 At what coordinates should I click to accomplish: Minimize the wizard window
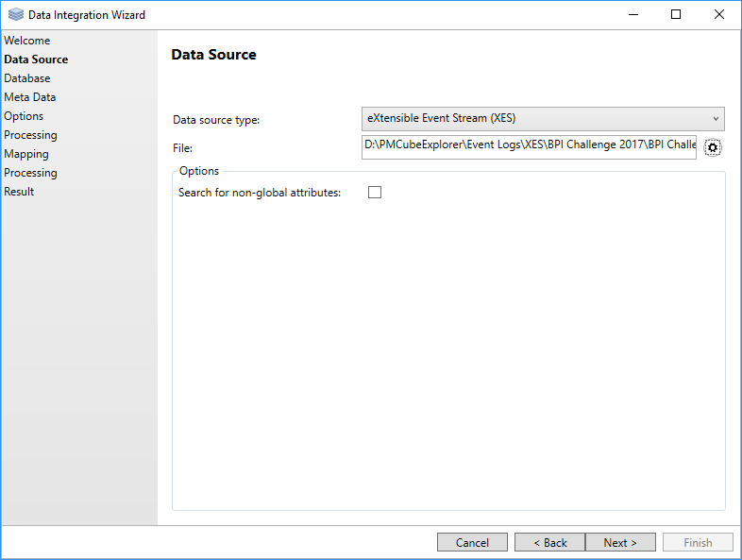[632, 15]
